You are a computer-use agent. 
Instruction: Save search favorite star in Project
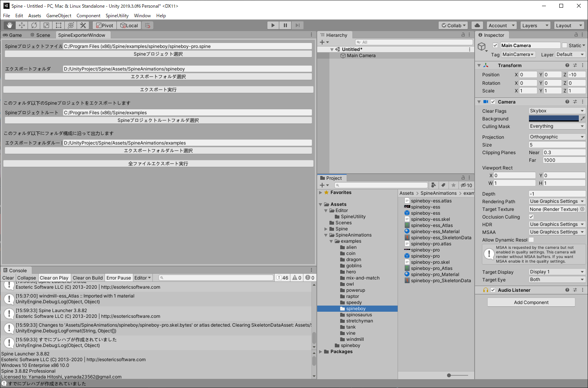pos(454,185)
